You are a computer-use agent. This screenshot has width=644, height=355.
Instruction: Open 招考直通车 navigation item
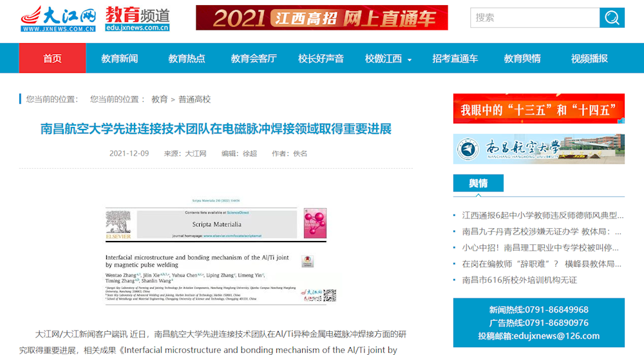pos(455,59)
